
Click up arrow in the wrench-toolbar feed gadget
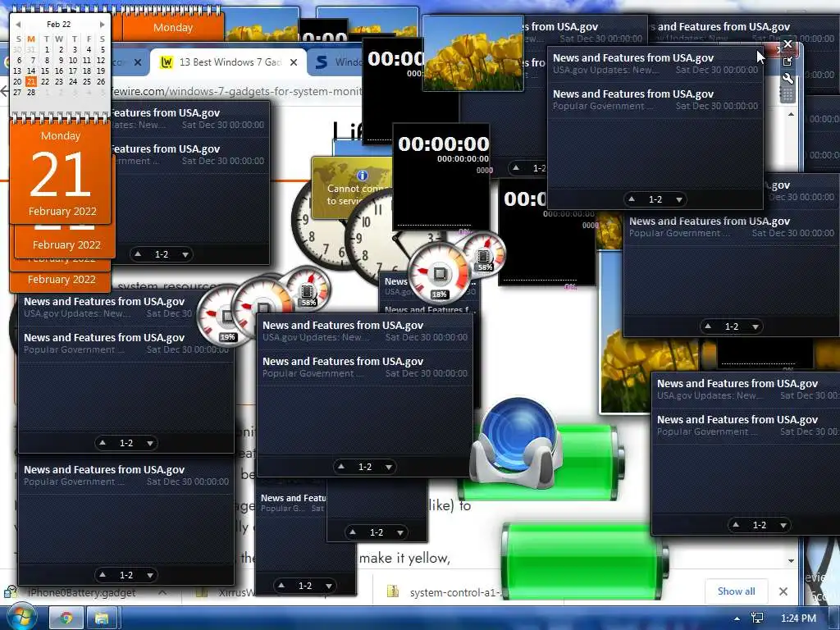pos(632,199)
